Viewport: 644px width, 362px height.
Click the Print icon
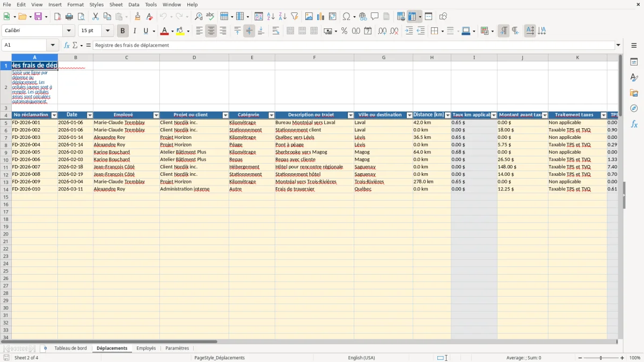click(x=69, y=17)
